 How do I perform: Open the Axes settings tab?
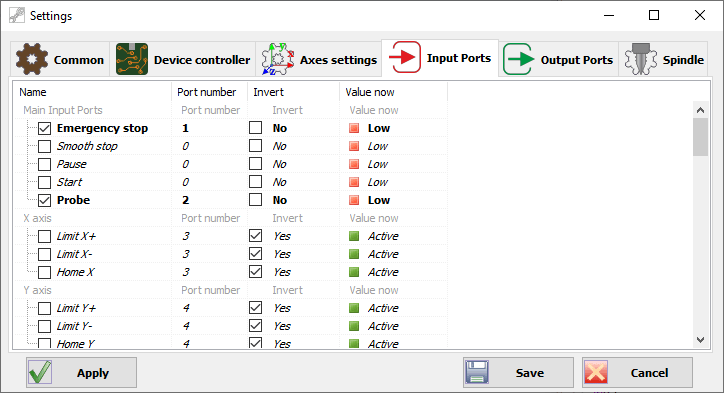(319, 59)
